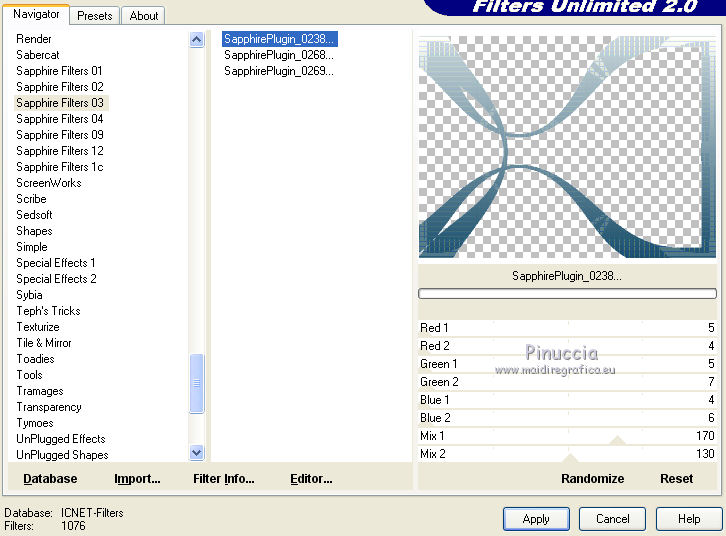Select SapphirePlugin_0268... filter
Screen dimensions: 726x536
click(279, 55)
